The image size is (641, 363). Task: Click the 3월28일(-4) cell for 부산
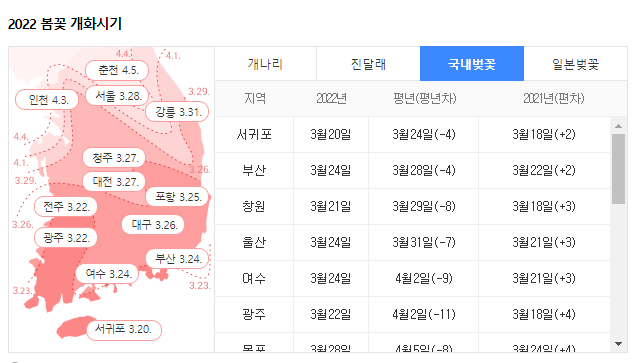pyautogui.click(x=424, y=170)
